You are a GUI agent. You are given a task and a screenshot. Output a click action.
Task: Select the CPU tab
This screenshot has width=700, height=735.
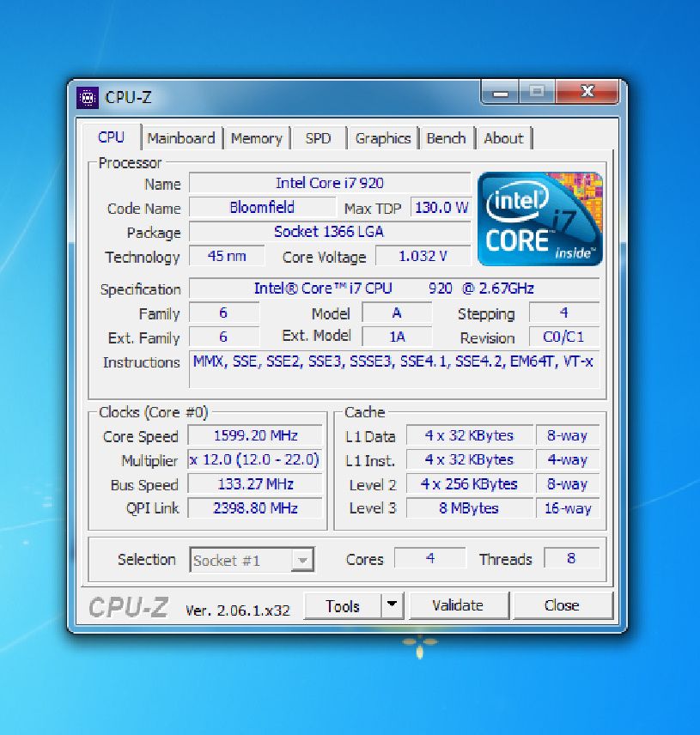pyautogui.click(x=111, y=137)
